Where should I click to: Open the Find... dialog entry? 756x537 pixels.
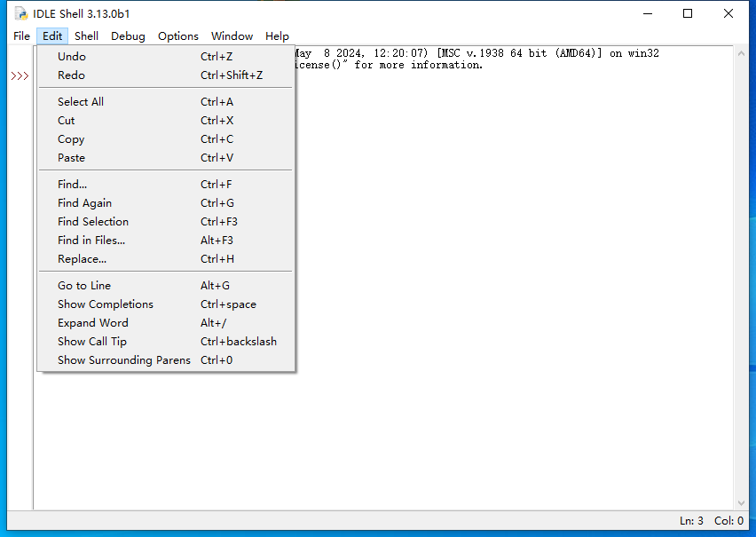tap(166, 185)
